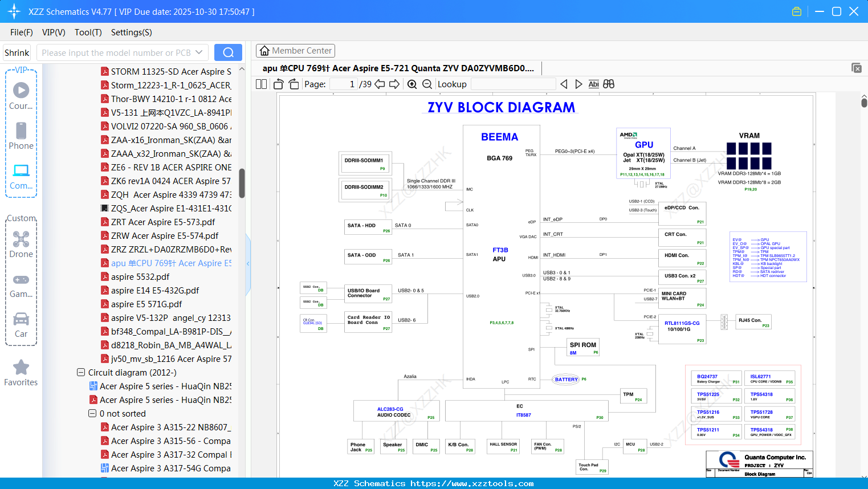Select the Phone category icon

(x=21, y=136)
